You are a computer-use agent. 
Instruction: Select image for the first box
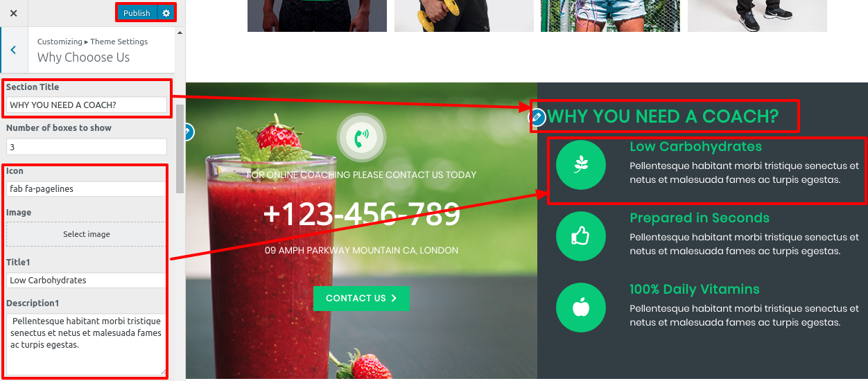[87, 234]
